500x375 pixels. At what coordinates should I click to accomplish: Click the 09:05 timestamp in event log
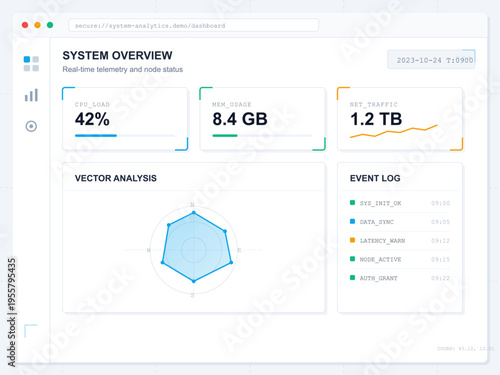(440, 222)
